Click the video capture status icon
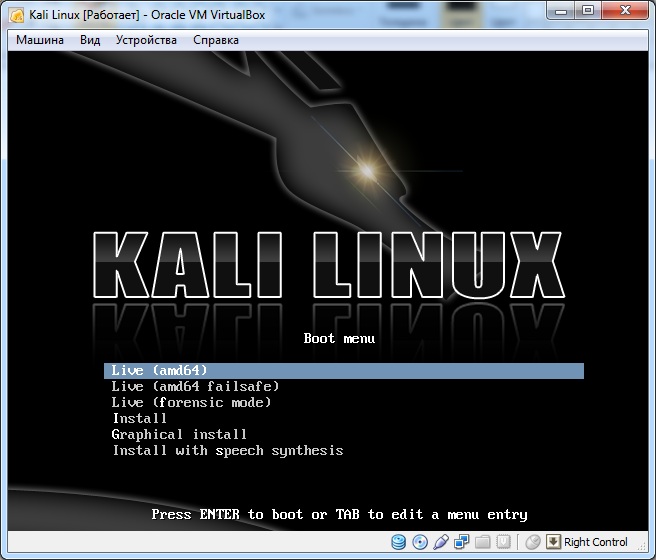The image size is (656, 560). [x=503, y=542]
